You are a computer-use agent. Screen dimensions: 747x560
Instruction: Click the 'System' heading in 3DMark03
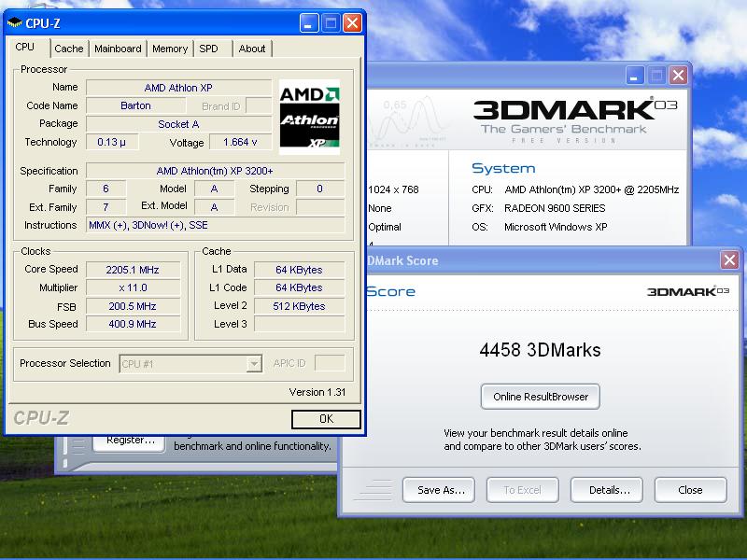[x=503, y=168]
